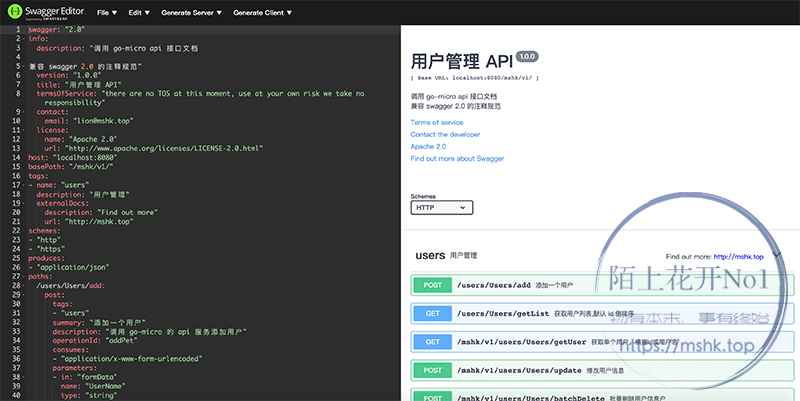This screenshot has width=800, height=401.
Task: Fold the license block at line 11
Action: (24, 130)
